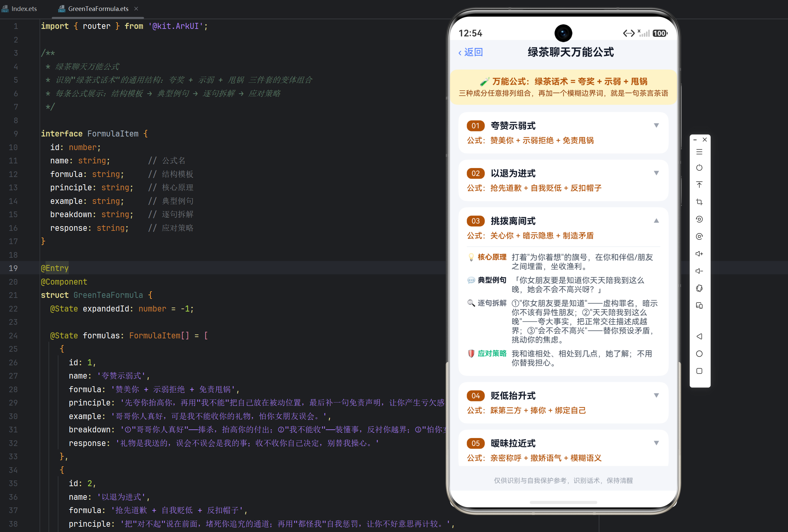Open the emulator toolbar hamburger menu
Screen dimensions: 788x532
point(699,152)
